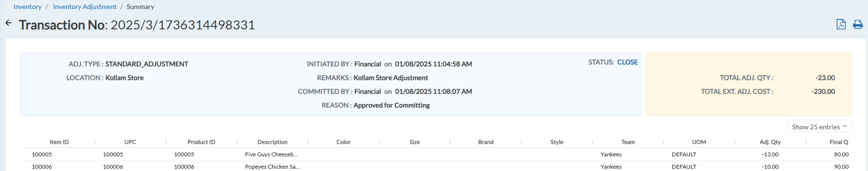868x171 pixels.
Task: Sort by the Adj. Qty column header
Action: tap(770, 142)
